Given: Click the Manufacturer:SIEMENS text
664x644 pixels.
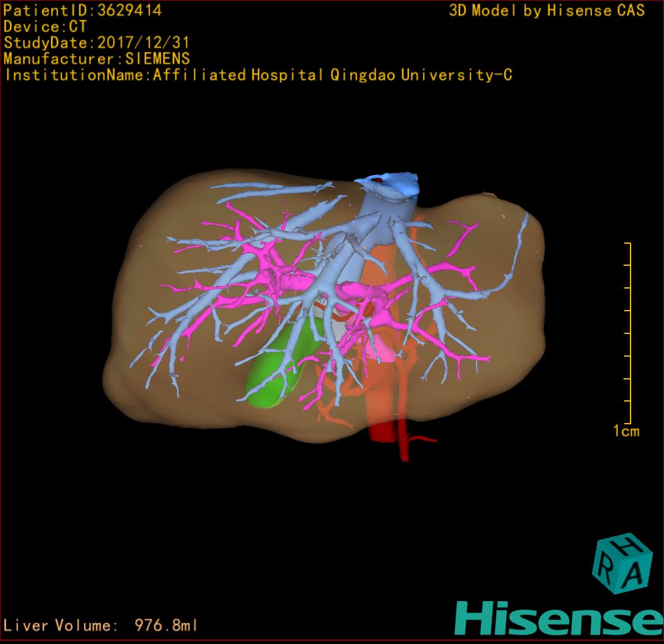Looking at the screenshot, I should [x=97, y=59].
